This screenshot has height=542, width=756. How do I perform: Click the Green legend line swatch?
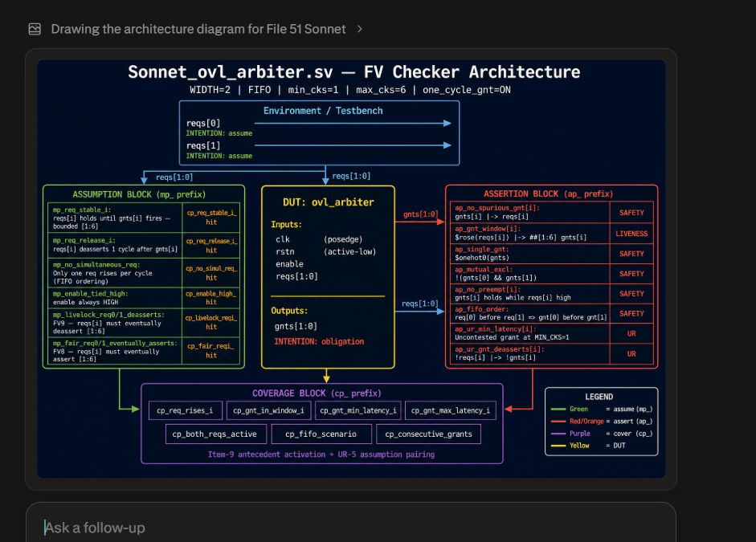click(558, 409)
